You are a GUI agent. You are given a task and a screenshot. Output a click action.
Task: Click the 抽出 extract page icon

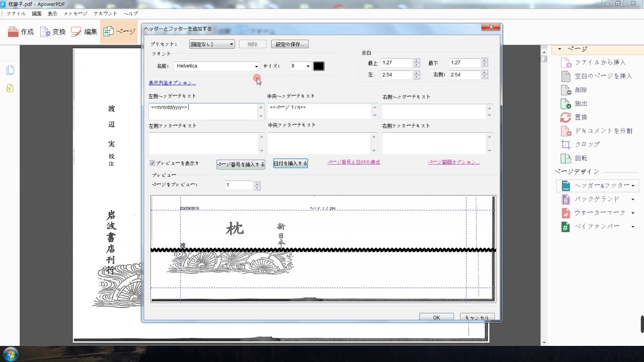tap(566, 104)
